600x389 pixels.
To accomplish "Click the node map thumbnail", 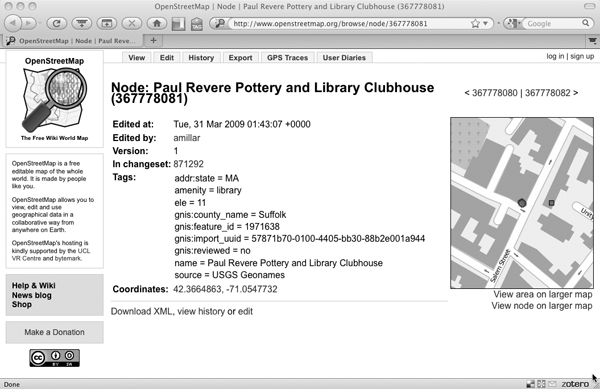I will pos(522,203).
